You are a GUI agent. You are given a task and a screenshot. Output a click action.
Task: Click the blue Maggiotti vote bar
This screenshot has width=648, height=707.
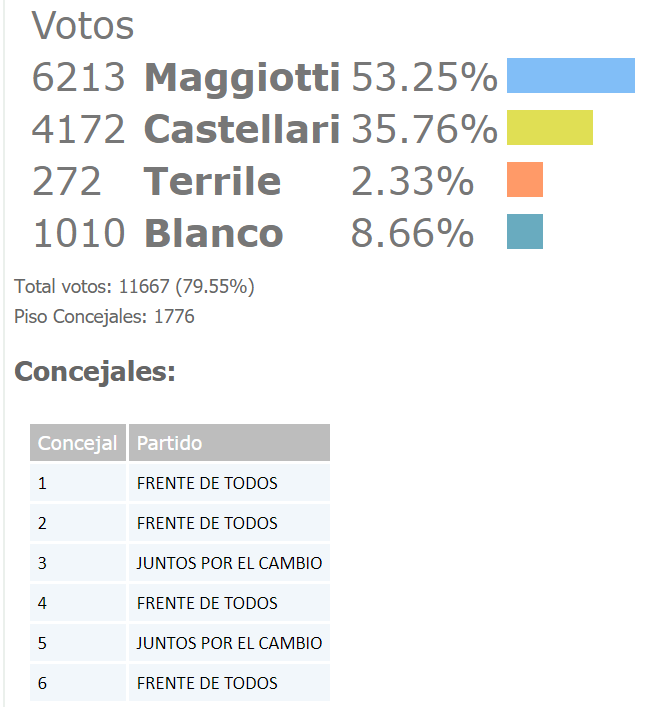(570, 75)
